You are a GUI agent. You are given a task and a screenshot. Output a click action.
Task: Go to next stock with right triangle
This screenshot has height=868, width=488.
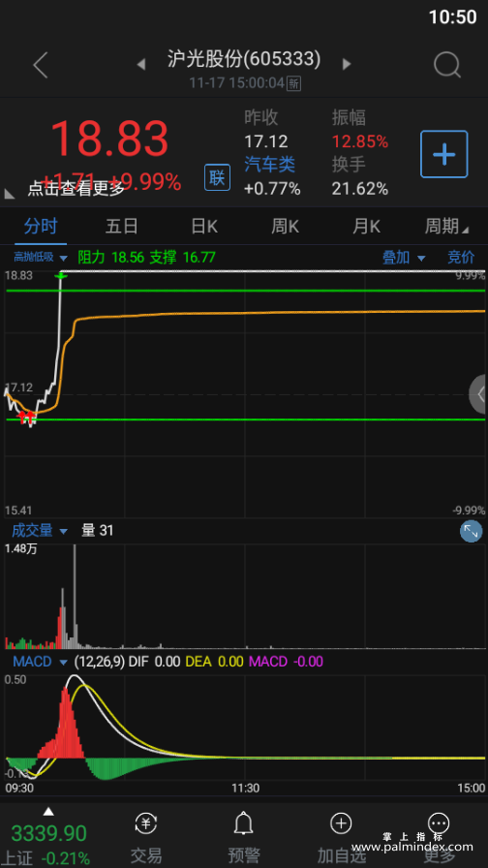tap(347, 64)
